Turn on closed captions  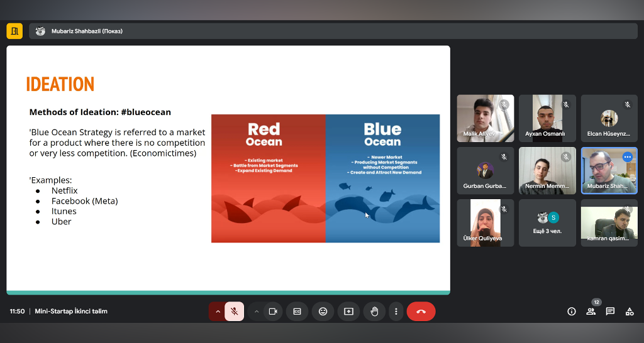click(297, 312)
